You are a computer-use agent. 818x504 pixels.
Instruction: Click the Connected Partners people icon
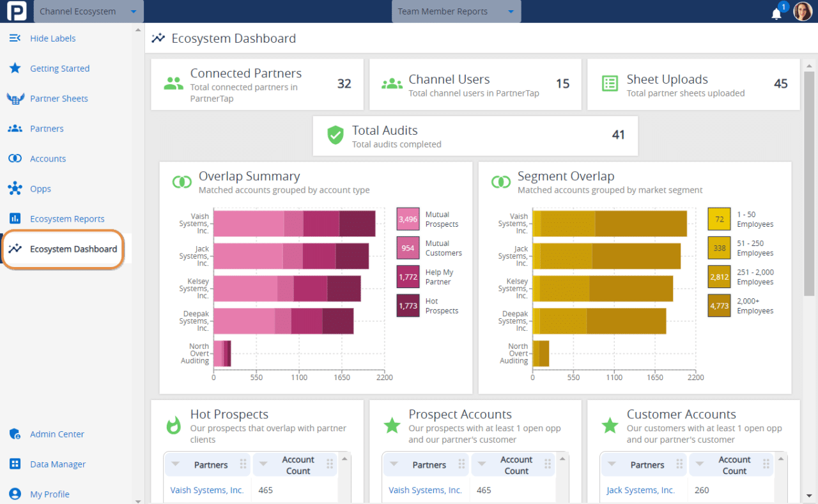(x=172, y=82)
